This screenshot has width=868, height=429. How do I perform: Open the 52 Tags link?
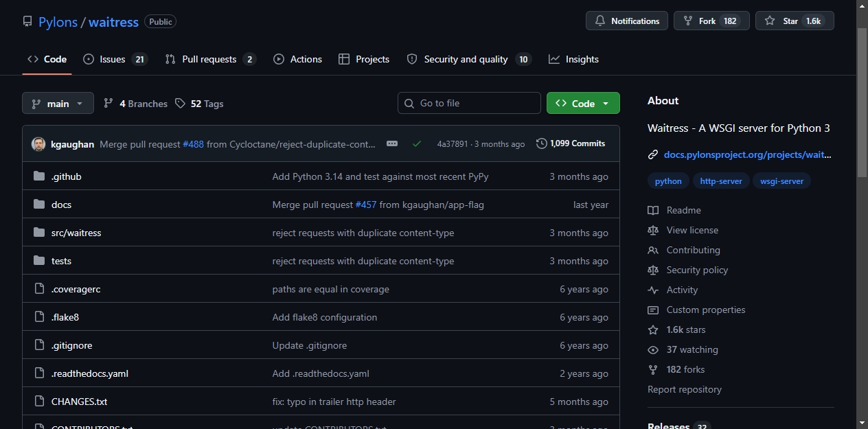coord(199,104)
